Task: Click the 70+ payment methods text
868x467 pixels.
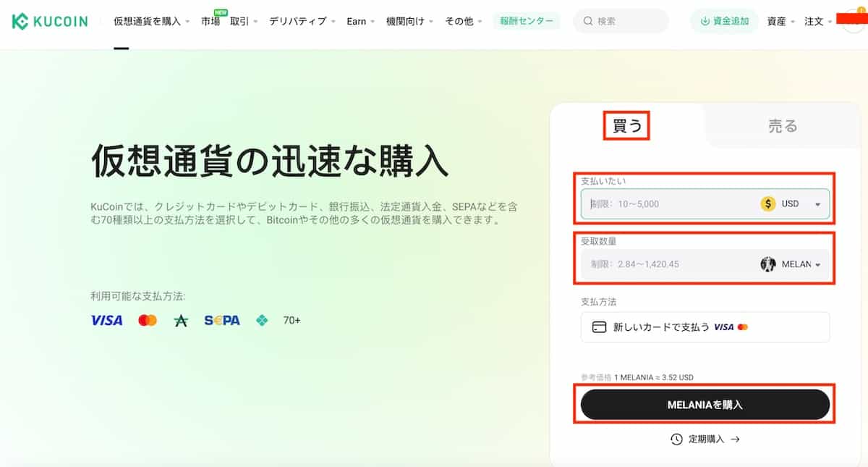Action: tap(292, 320)
